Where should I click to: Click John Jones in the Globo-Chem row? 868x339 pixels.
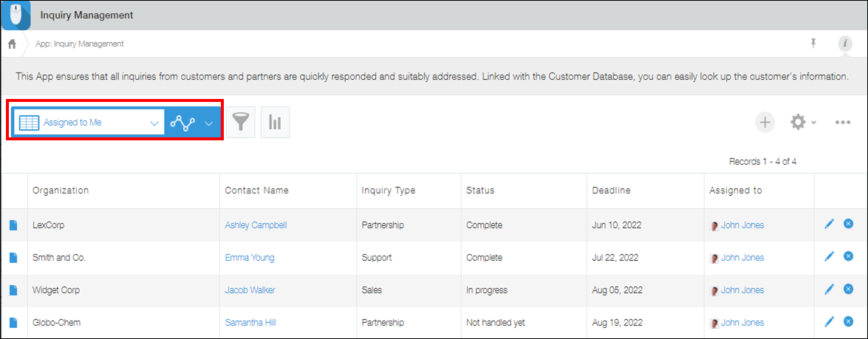742,323
